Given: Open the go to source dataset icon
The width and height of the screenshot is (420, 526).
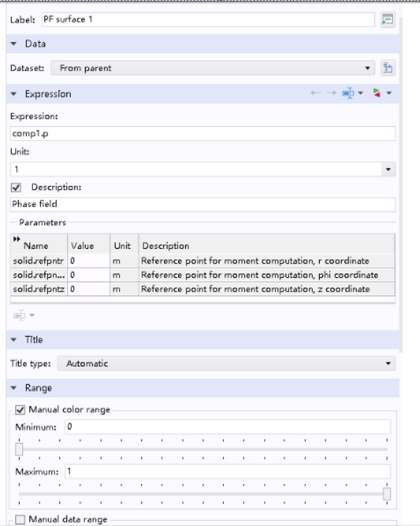Looking at the screenshot, I should point(388,68).
